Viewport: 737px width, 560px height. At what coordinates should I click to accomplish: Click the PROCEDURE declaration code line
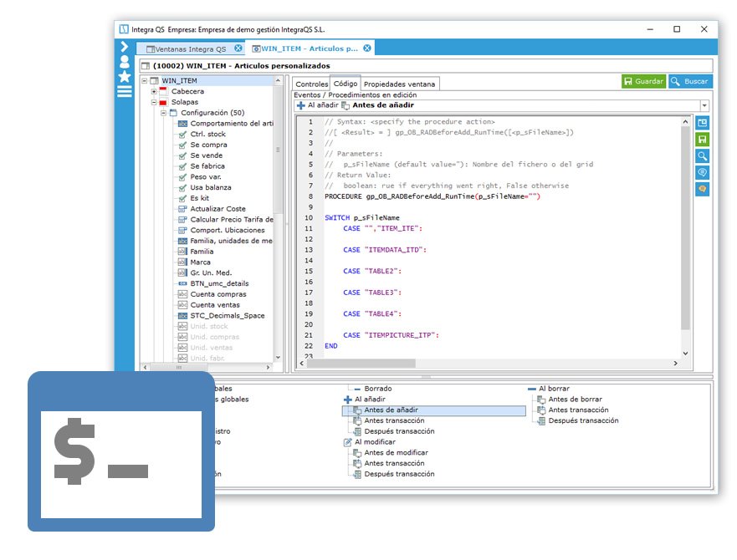click(432, 196)
